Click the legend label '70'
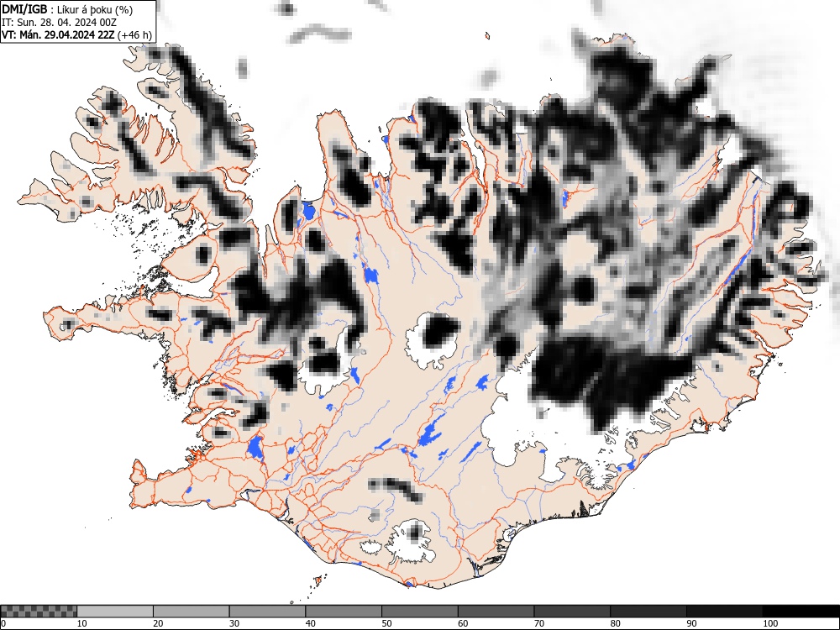Screen dimensions: 840x630 (538, 623)
